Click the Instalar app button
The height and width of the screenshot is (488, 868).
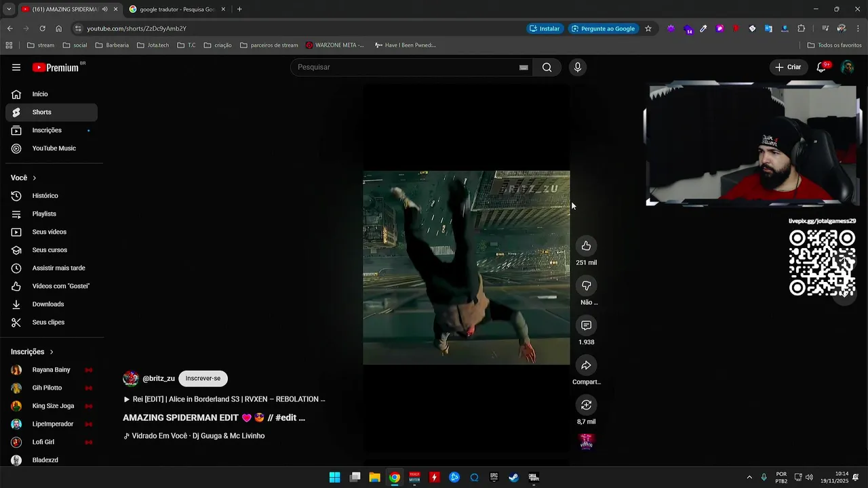point(545,28)
